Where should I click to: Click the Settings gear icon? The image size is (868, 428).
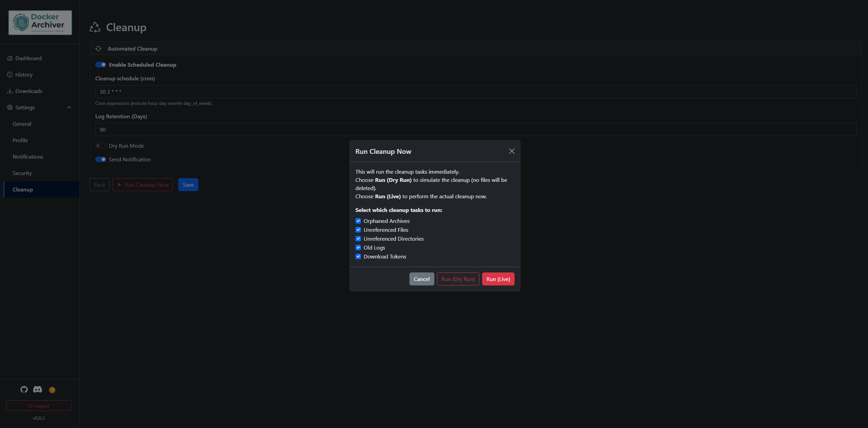[10, 107]
